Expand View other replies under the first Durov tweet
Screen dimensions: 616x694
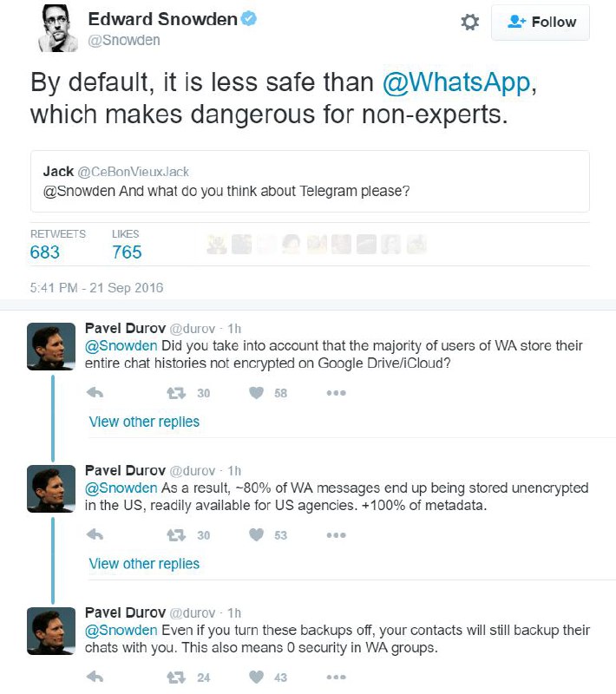coord(144,422)
